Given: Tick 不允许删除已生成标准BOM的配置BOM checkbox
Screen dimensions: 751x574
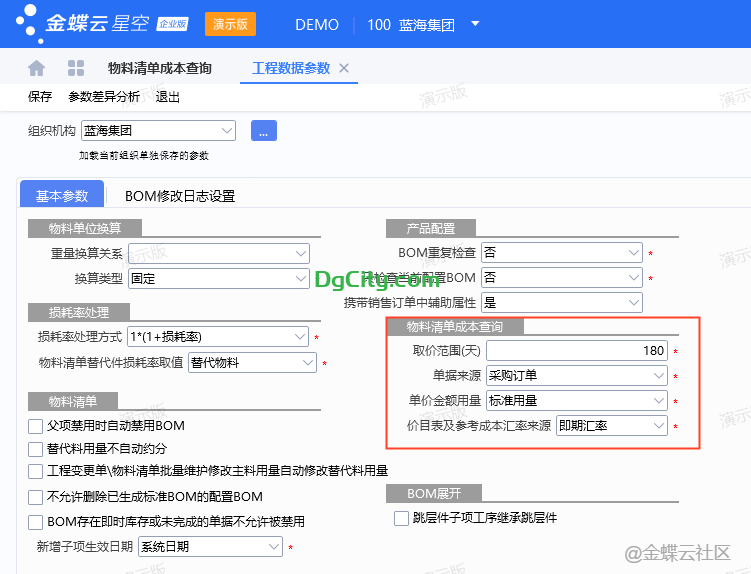Looking at the screenshot, I should pyautogui.click(x=37, y=496).
